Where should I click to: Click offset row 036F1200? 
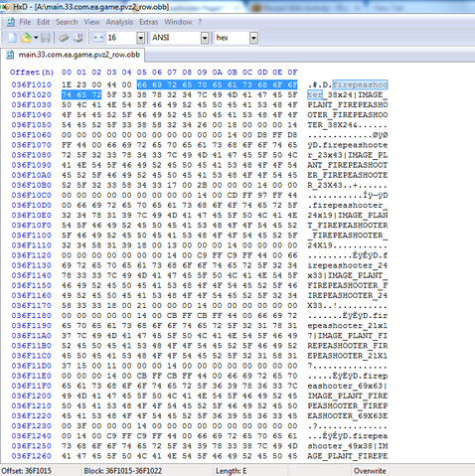coord(31,396)
